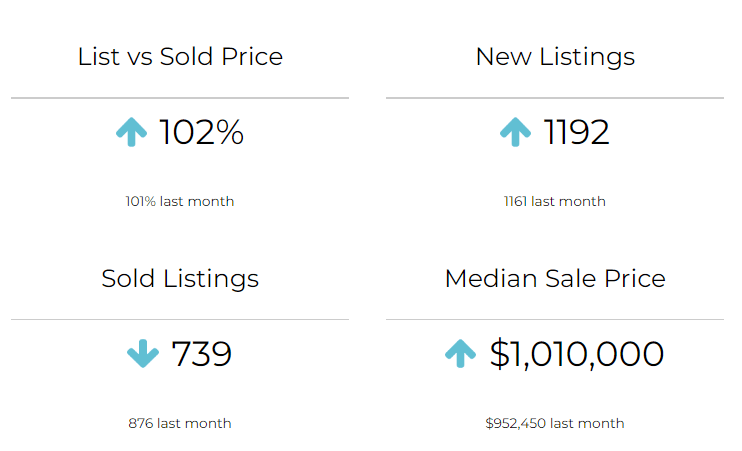This screenshot has height=451, width=742.
Task: Click the 102% value
Action: (x=201, y=132)
